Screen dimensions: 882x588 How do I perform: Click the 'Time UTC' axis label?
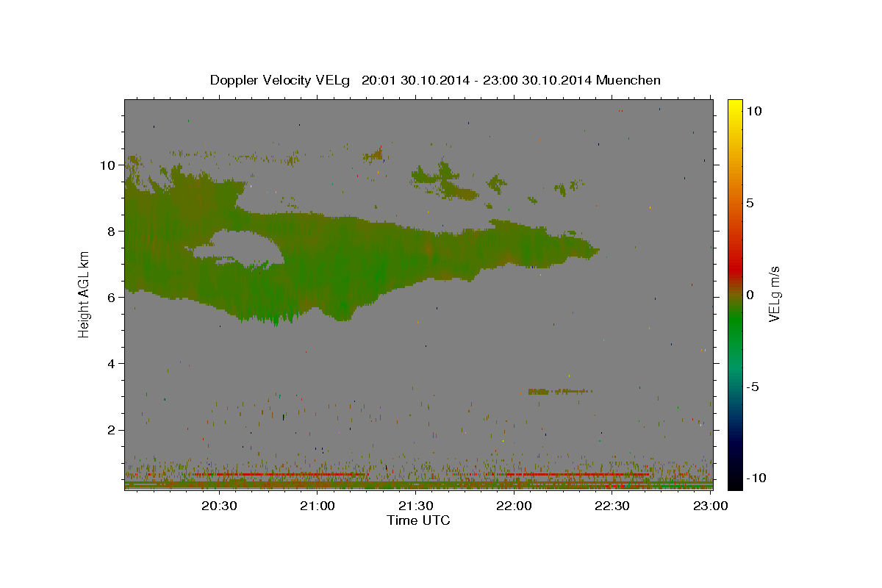pos(418,520)
